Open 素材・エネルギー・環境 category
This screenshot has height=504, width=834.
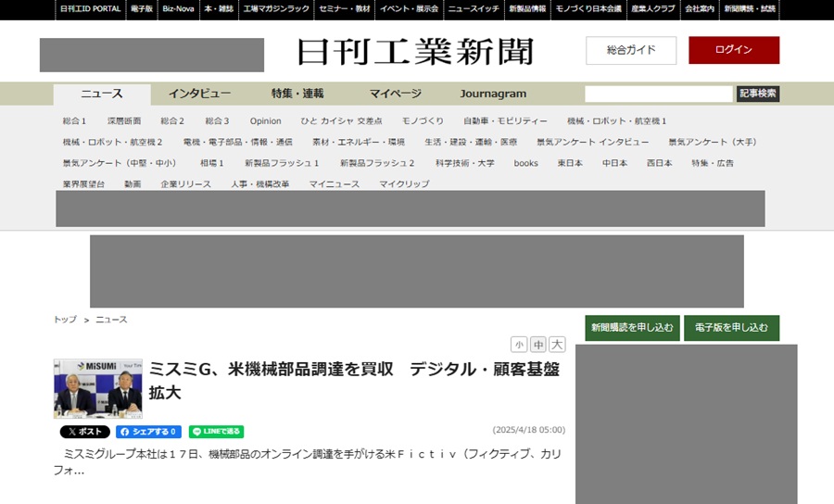359,142
